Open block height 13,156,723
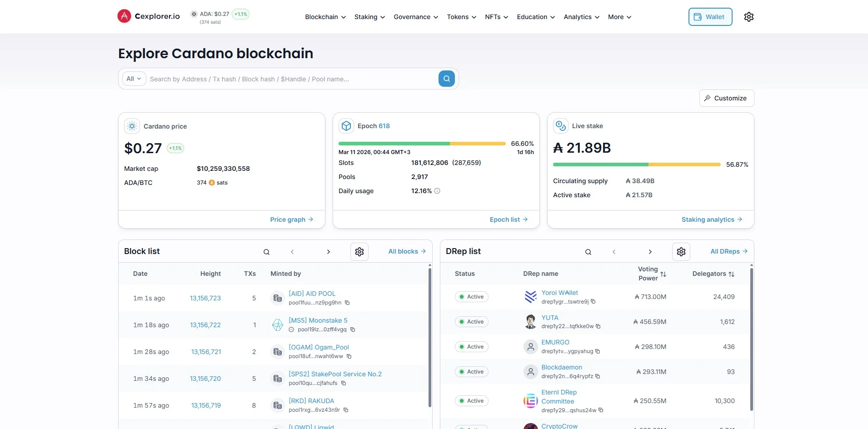Image resolution: width=868 pixels, height=429 pixels. 205,298
